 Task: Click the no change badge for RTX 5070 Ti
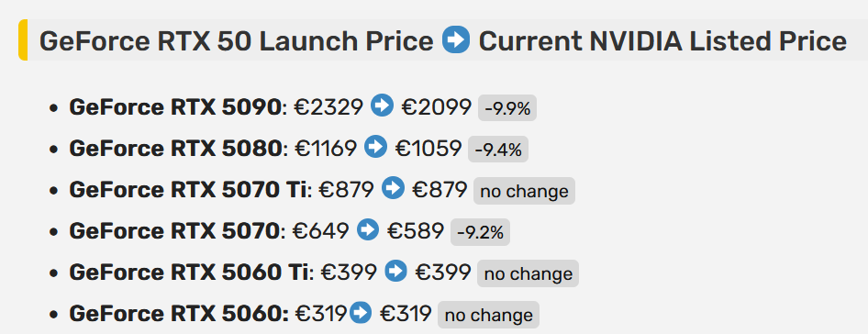coord(524,191)
